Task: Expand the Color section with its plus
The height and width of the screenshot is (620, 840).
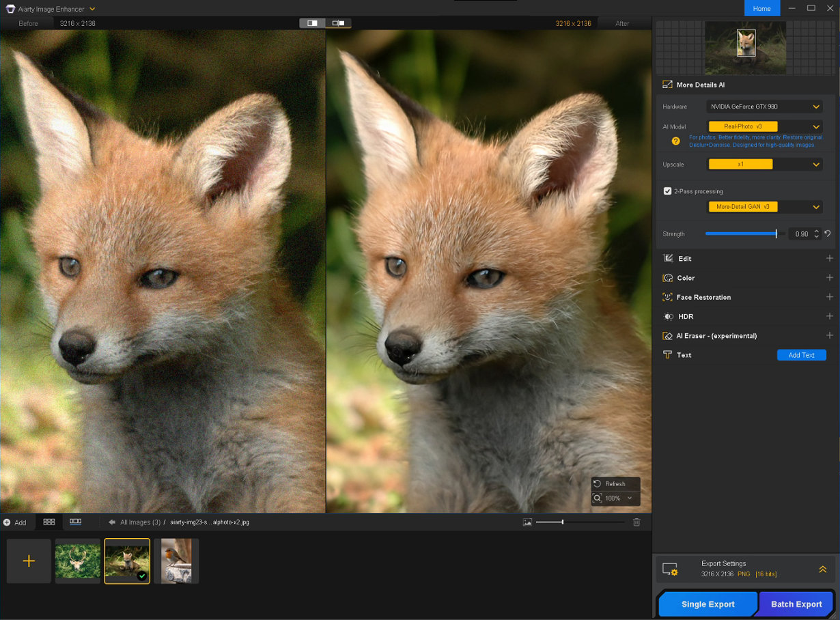Action: pyautogui.click(x=830, y=277)
